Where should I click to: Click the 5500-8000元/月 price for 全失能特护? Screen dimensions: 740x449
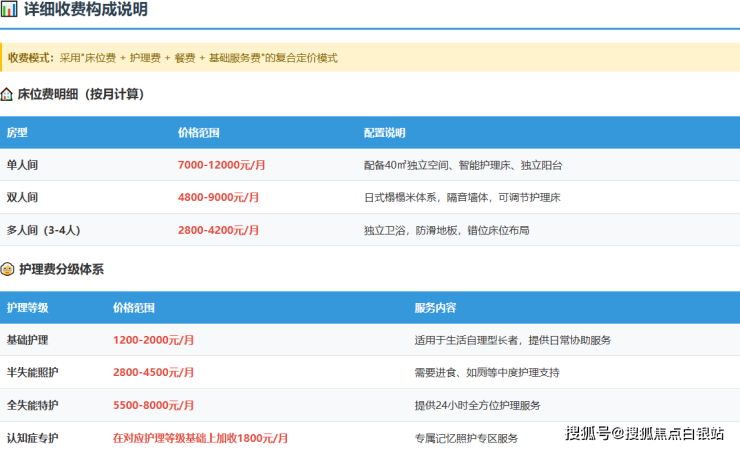[x=154, y=405]
